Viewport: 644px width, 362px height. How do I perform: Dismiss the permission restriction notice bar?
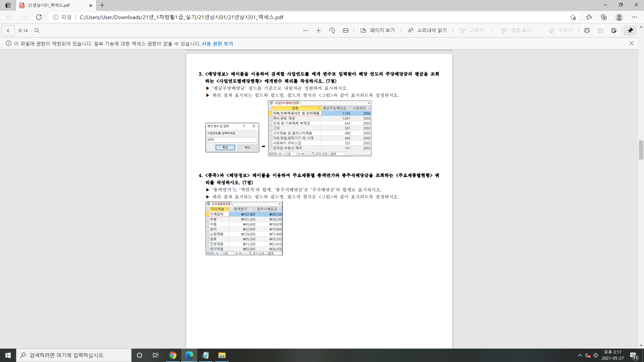click(x=631, y=43)
